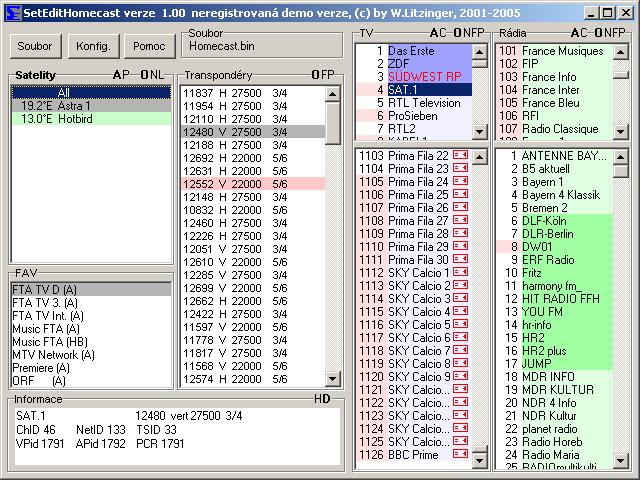Click the encrypted icon beside Prima Fila 30
This screenshot has width=640, height=480.
point(460,259)
